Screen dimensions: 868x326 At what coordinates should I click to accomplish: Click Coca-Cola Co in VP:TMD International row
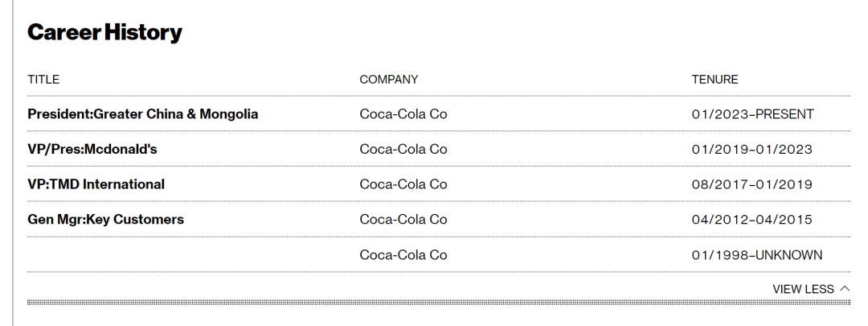point(403,184)
